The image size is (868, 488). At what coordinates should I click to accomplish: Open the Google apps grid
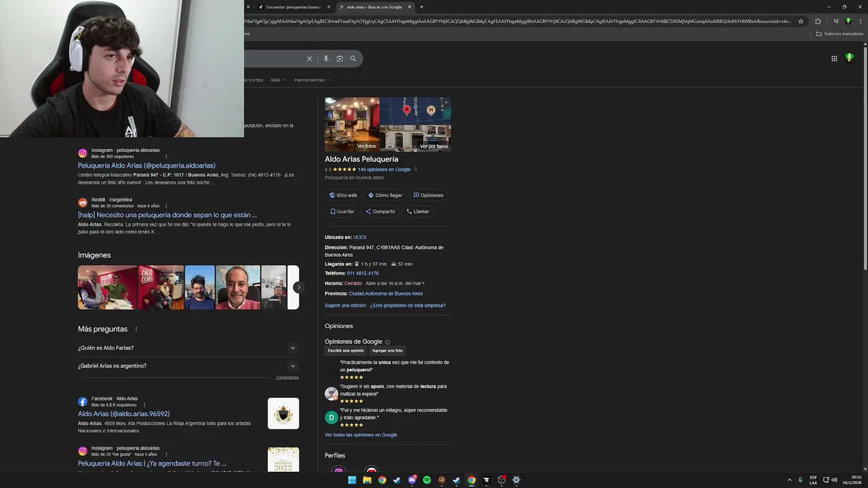click(834, 58)
